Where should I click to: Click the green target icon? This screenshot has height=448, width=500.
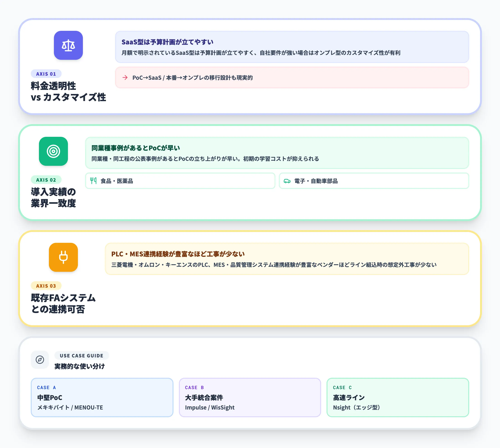53,151
